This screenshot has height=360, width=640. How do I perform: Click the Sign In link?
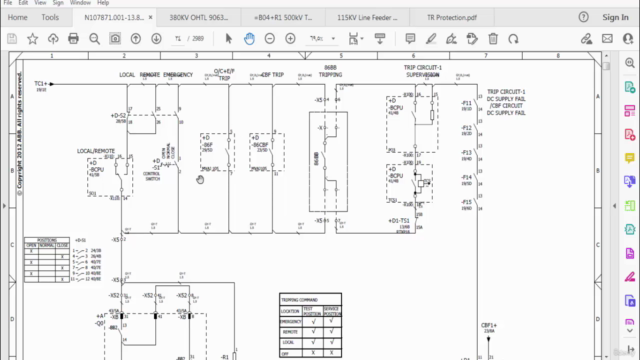click(616, 17)
